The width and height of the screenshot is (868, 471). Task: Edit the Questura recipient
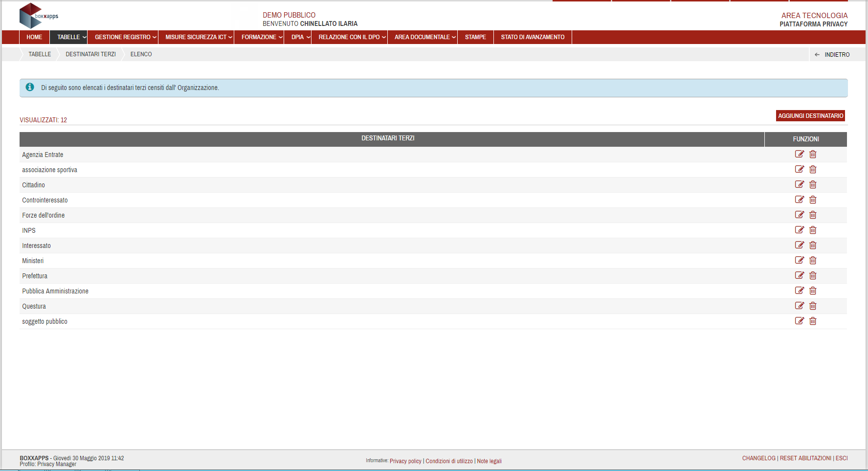800,306
